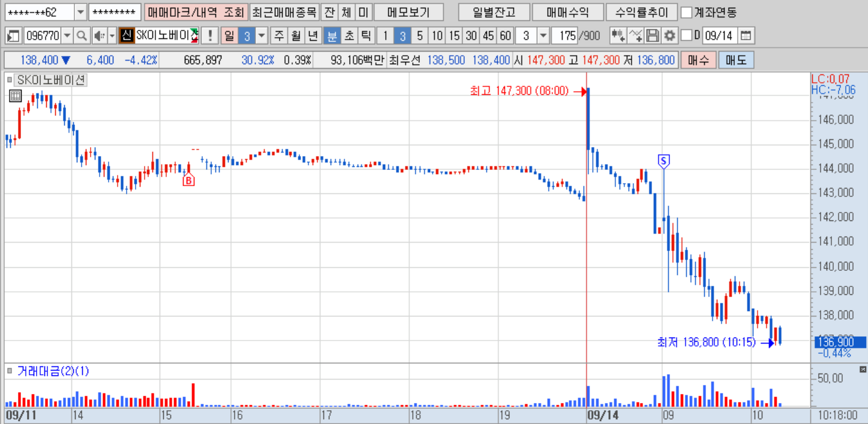
Task: Set a 45 minute interval
Action: (x=488, y=36)
